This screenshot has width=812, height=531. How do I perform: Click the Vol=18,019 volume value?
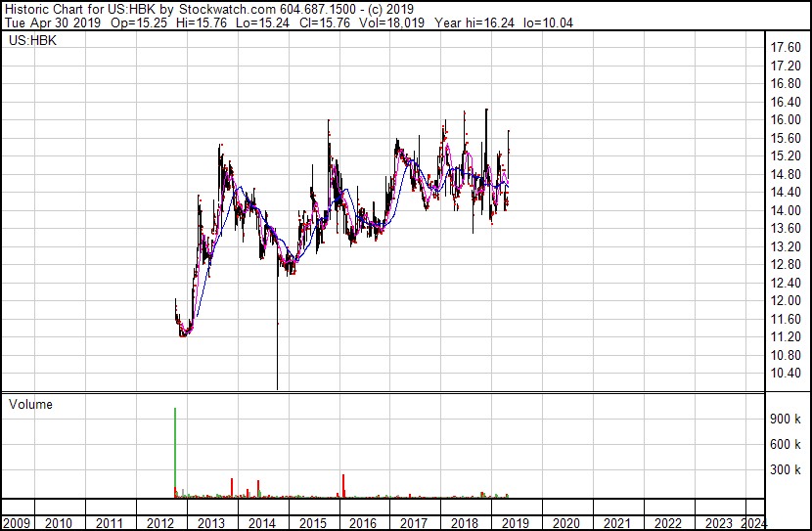[x=392, y=22]
